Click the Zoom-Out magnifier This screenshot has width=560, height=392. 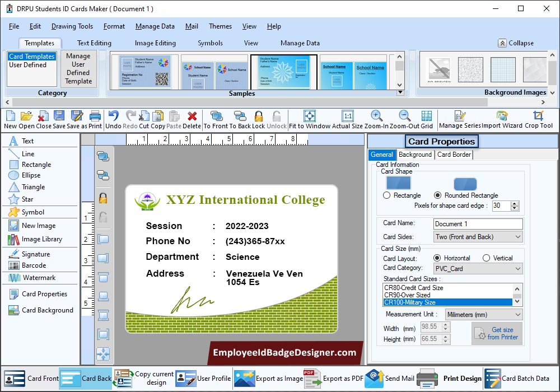coord(404,120)
